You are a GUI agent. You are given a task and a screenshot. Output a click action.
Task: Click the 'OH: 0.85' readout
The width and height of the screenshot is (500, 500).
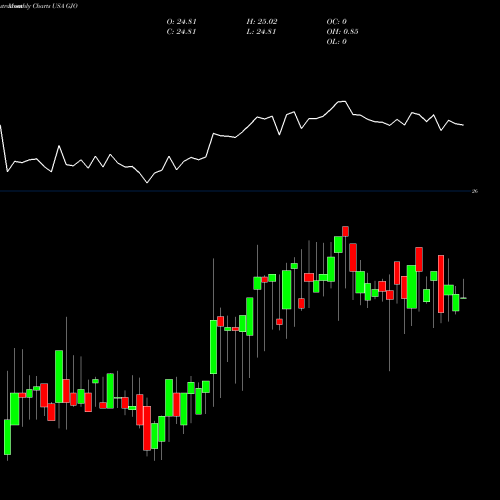(x=342, y=32)
